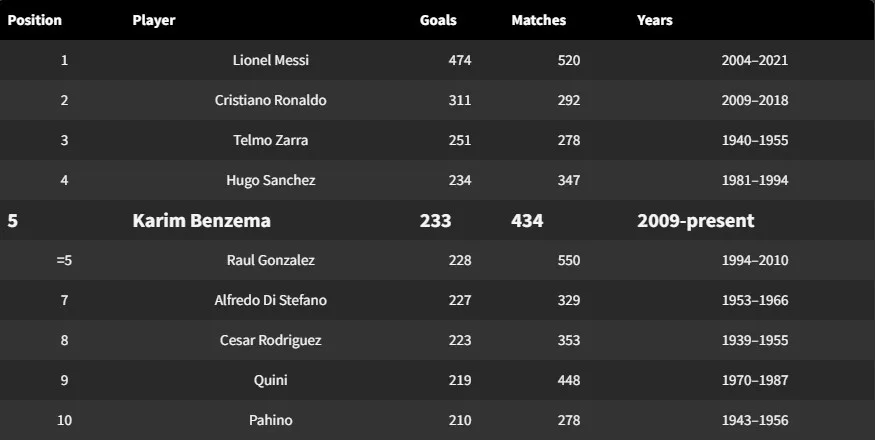
Task: Click Messi's 474 goals value
Action: [460, 60]
